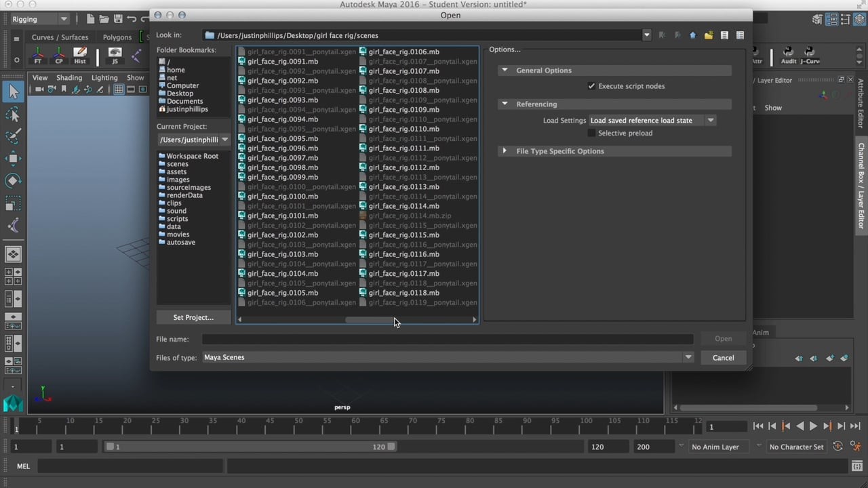Click the Create New Folder icon
The height and width of the screenshot is (488, 868).
coord(708,35)
